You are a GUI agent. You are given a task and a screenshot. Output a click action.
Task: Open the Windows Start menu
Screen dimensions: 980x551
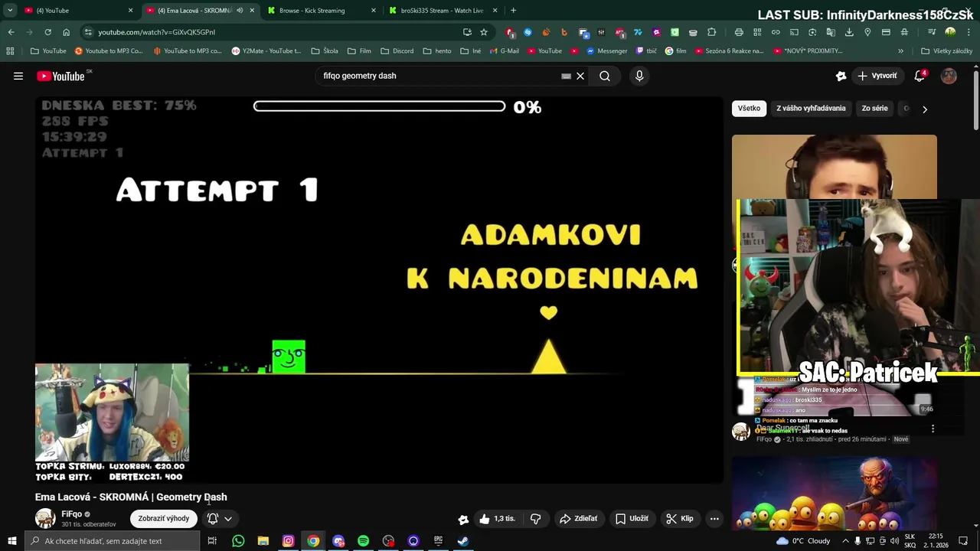(11, 541)
